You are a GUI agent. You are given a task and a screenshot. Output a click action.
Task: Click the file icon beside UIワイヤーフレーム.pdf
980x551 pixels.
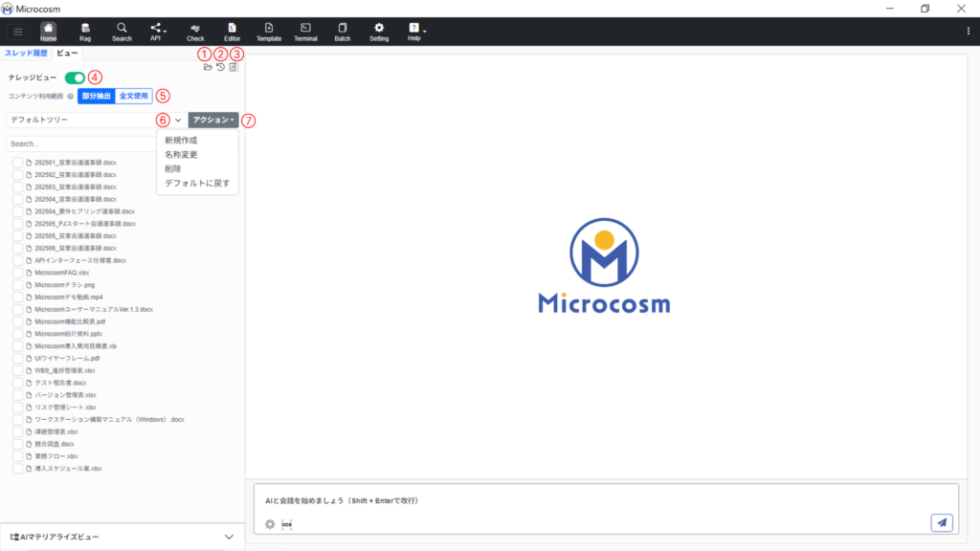[29, 359]
